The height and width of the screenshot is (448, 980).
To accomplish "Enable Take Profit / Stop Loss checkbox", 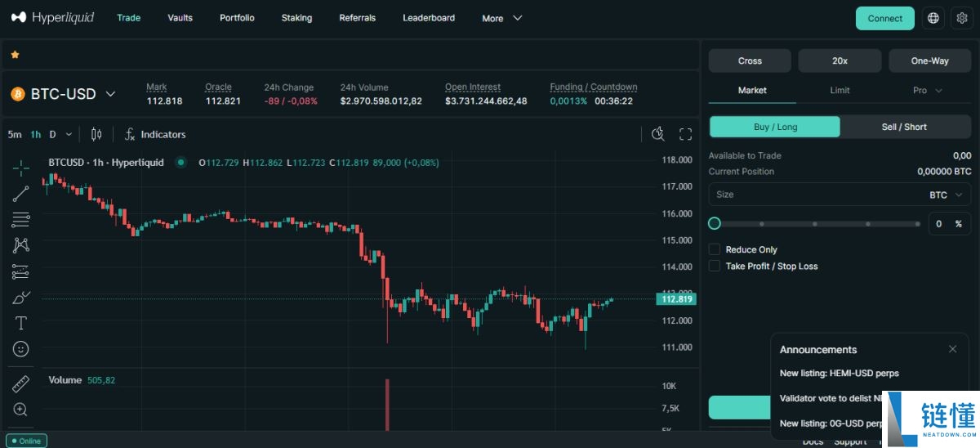I will [715, 266].
